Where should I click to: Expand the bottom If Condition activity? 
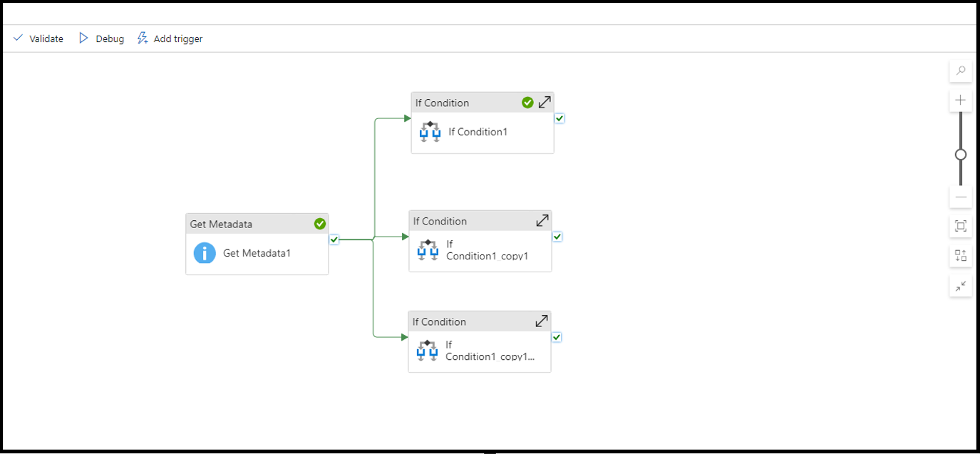point(542,321)
